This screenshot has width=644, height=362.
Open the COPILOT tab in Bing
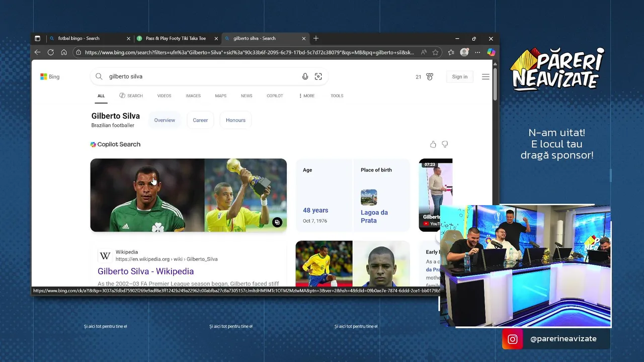tap(275, 96)
